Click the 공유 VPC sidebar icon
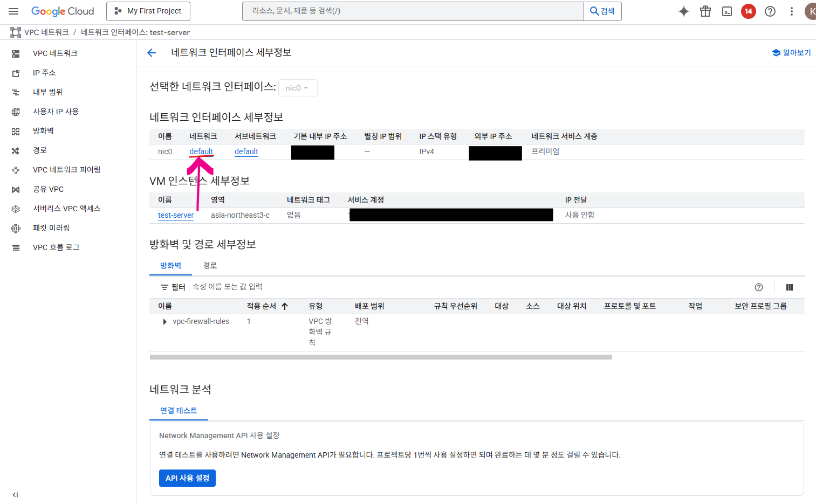Screen dimensions: 816x504 click(16, 189)
